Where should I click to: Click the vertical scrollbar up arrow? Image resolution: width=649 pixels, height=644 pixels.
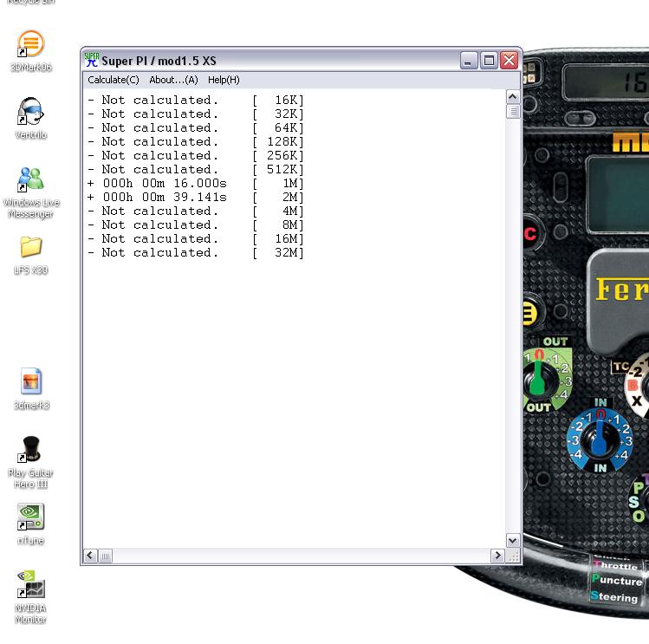[x=512, y=97]
